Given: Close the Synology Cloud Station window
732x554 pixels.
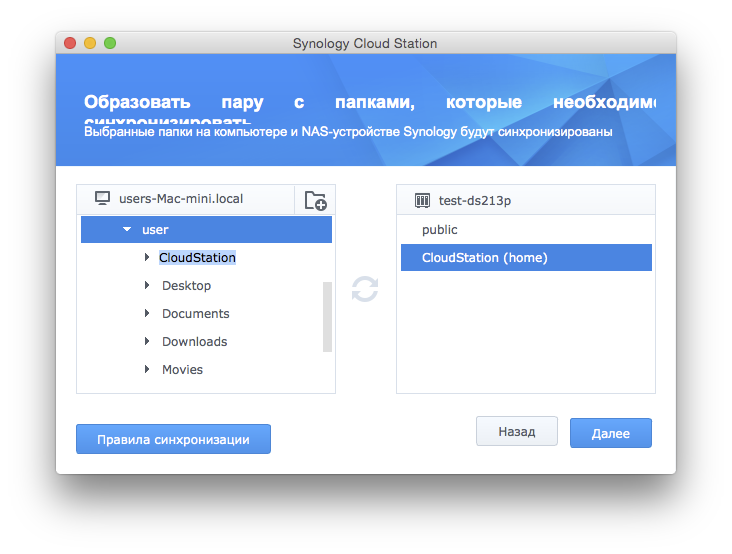Looking at the screenshot, I should pyautogui.click(x=70, y=43).
